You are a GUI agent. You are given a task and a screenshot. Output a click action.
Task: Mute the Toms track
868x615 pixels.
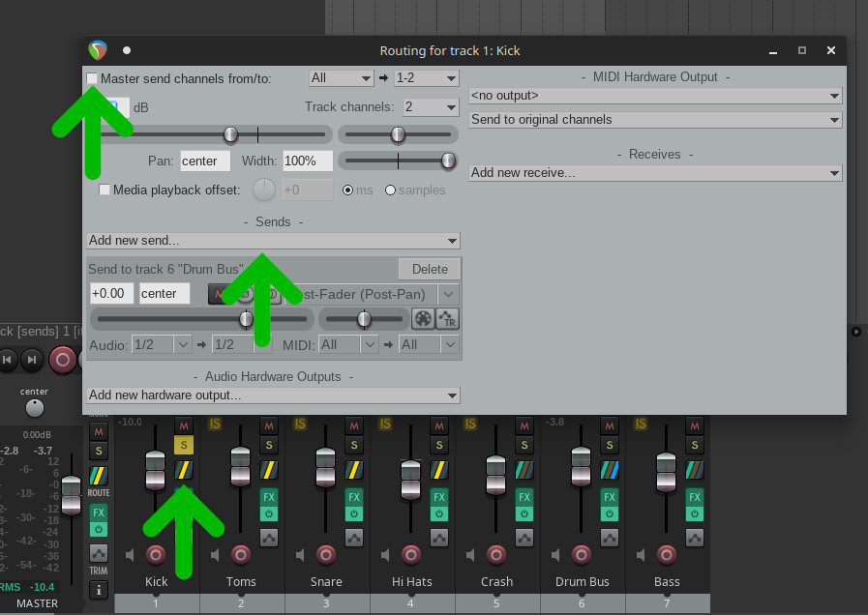tap(269, 425)
